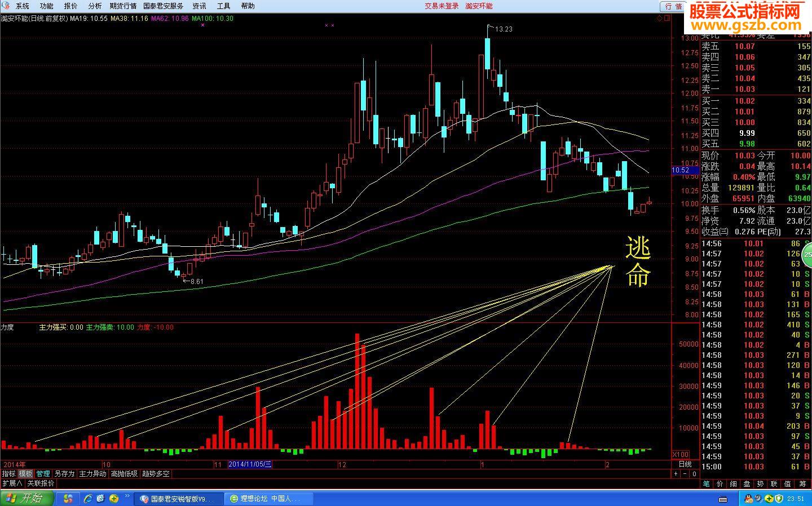Select the 价 tab in the quote panel

pyautogui.click(x=720, y=483)
